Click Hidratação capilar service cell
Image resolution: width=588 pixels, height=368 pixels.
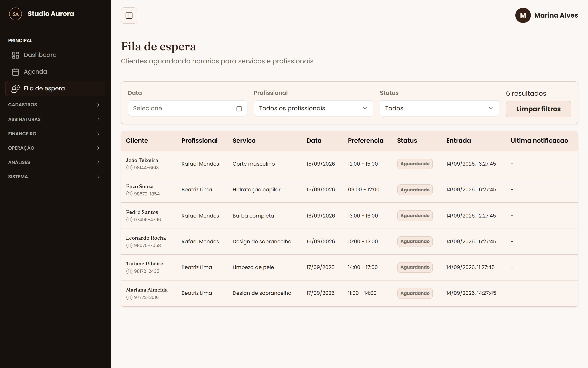(256, 190)
